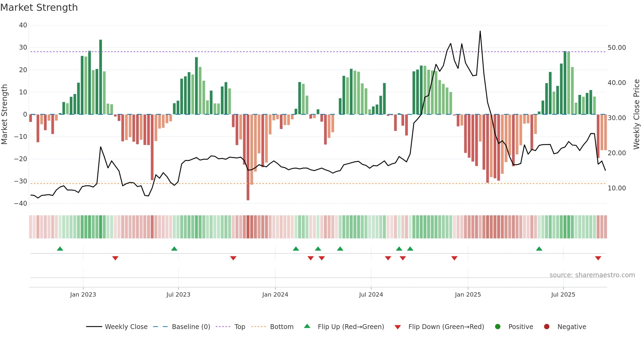This screenshot has height=362, width=644.
Task: Click the deepest red strength bar below −30
Action: pyautogui.click(x=248, y=157)
